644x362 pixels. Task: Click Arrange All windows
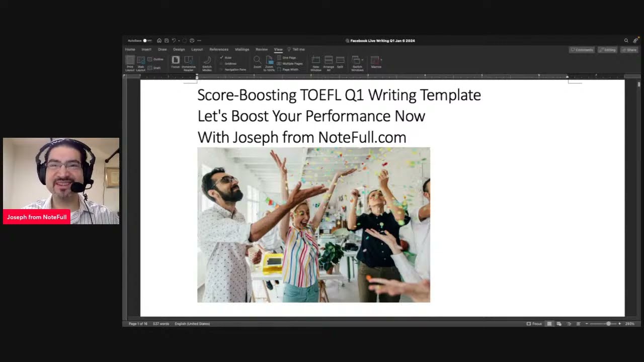tap(329, 63)
